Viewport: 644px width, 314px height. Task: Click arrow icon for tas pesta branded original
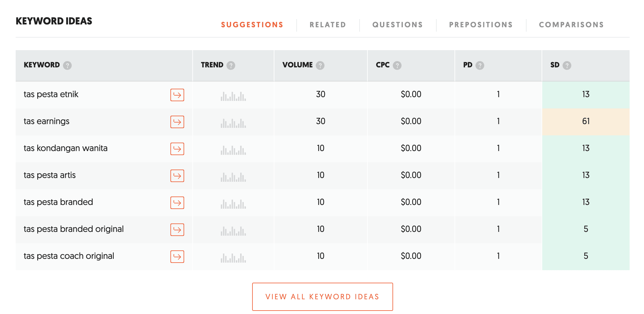click(177, 230)
